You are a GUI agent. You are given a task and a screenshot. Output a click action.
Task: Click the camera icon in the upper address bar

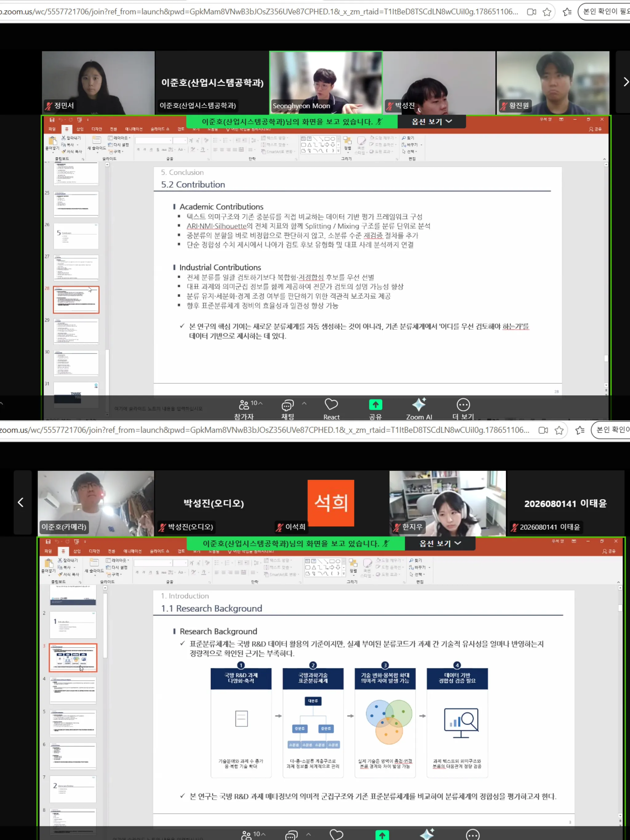click(x=532, y=12)
